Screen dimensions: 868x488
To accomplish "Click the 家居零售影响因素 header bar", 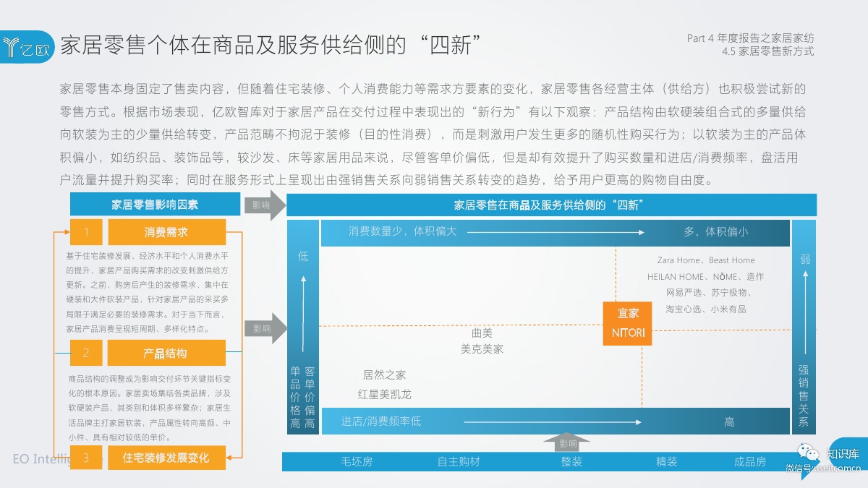I will tap(155, 205).
